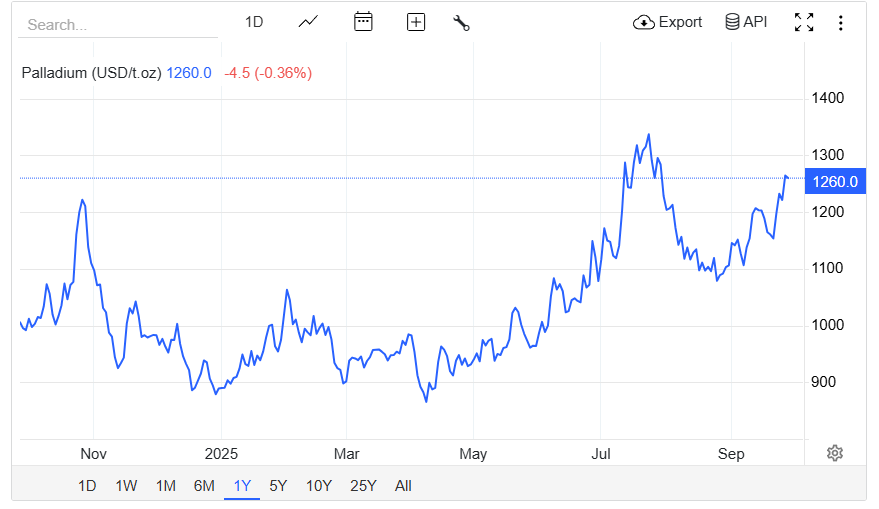Click the plus icon to add comparison
879x509 pixels.
point(416,22)
